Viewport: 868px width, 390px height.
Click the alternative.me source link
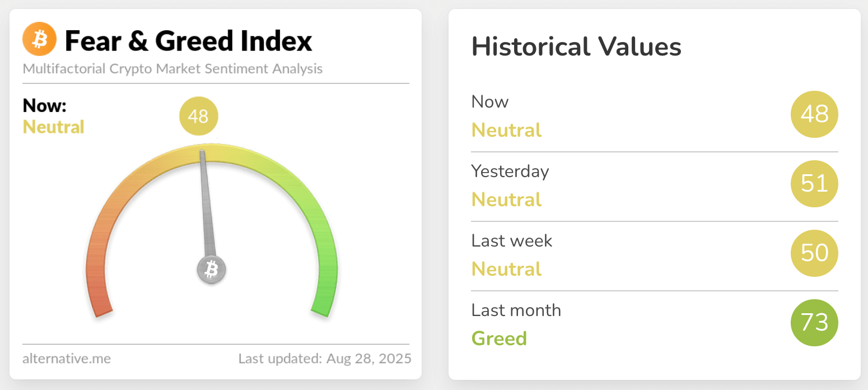67,358
